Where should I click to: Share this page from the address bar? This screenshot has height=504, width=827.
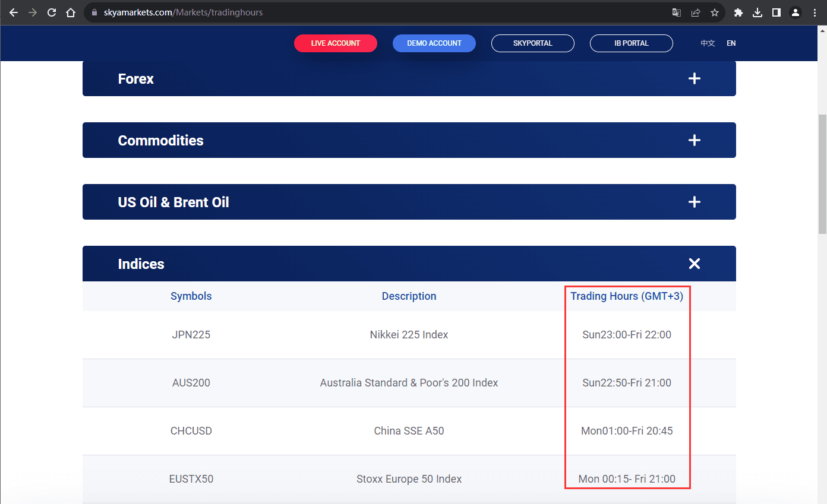click(x=695, y=12)
